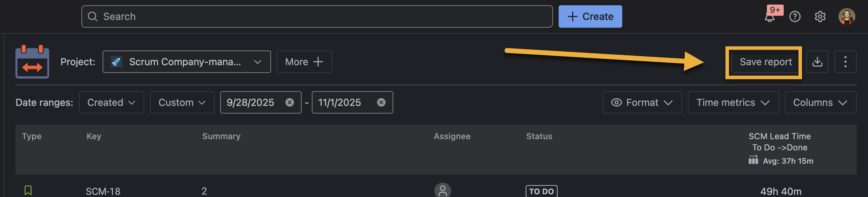Click the unassigned assignee avatar
Viewport: 868px width, 197px height.
pyautogui.click(x=442, y=191)
